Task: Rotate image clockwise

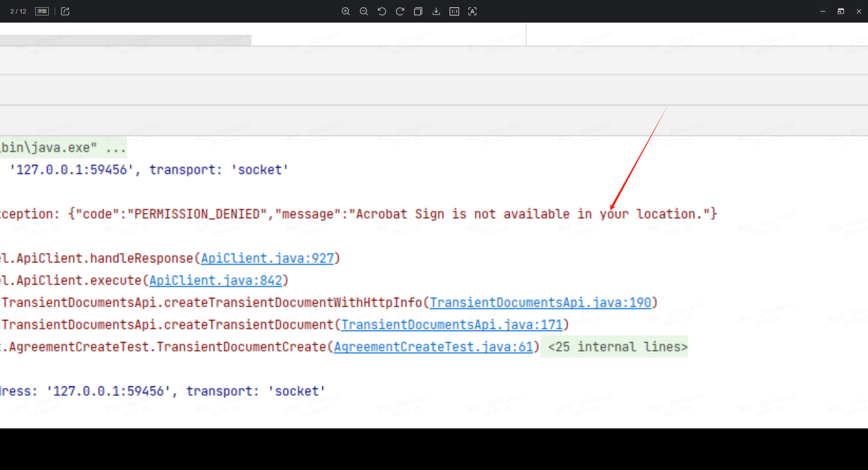Action: [400, 11]
